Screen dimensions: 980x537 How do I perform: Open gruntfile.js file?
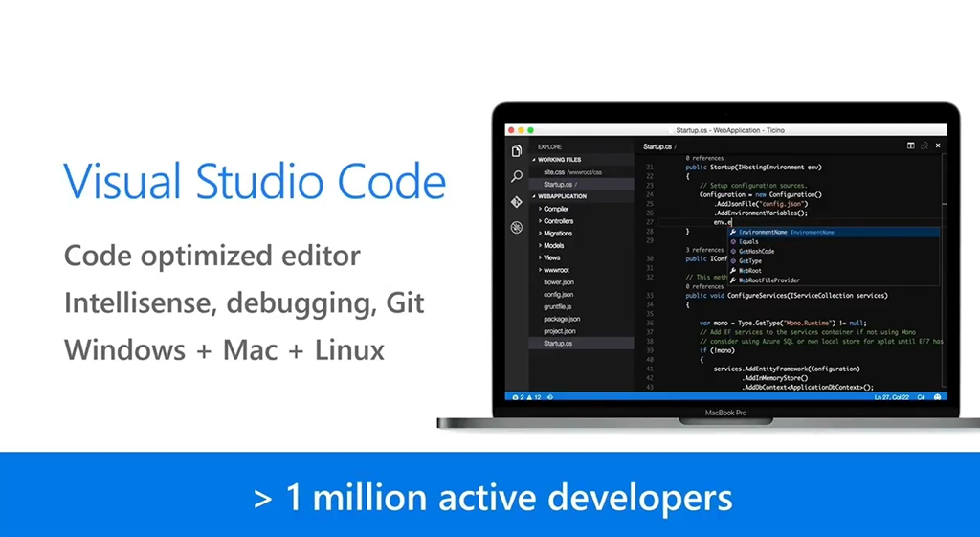click(558, 307)
